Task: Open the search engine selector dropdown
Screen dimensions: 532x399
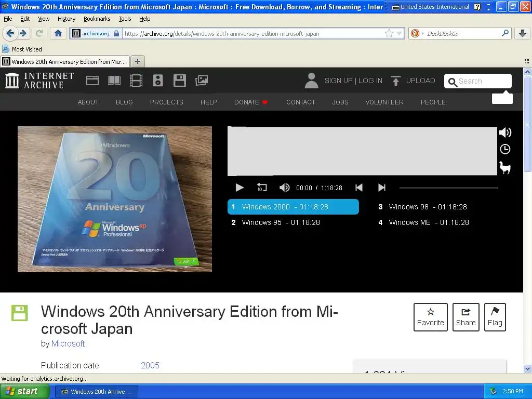Action: [417, 33]
